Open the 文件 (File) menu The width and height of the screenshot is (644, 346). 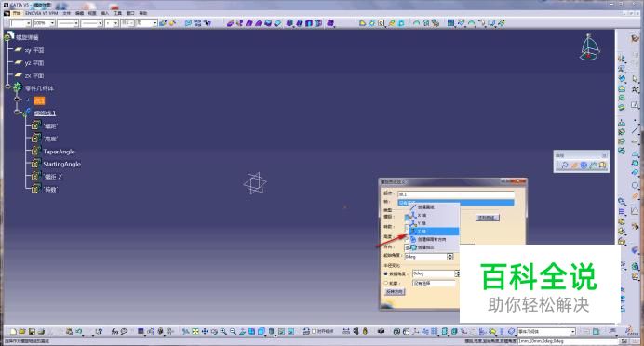point(66,13)
